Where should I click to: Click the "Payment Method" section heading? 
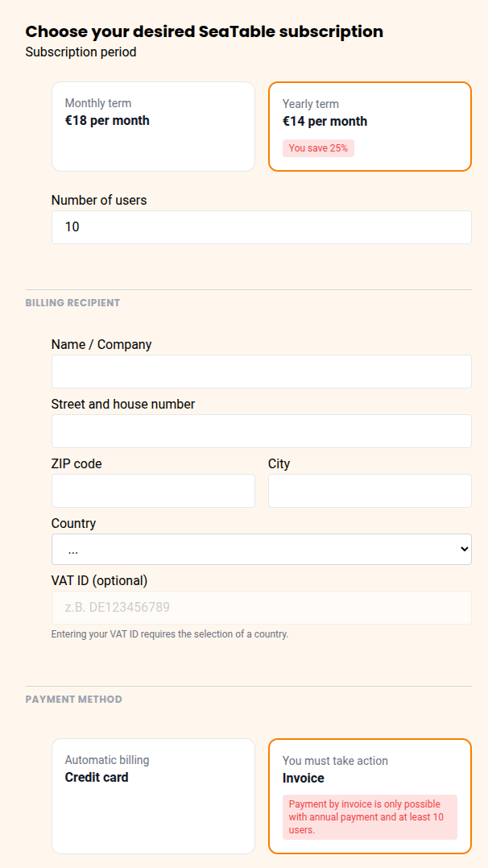[x=74, y=700]
